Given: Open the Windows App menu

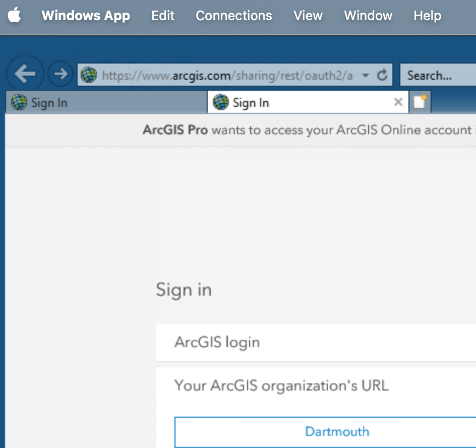Looking at the screenshot, I should (86, 16).
